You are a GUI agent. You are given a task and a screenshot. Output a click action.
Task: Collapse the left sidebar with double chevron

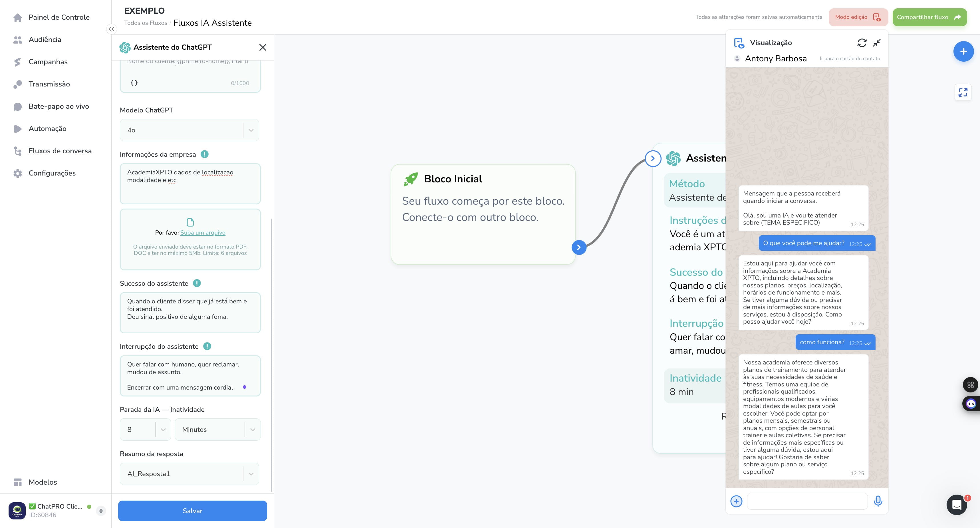(112, 29)
